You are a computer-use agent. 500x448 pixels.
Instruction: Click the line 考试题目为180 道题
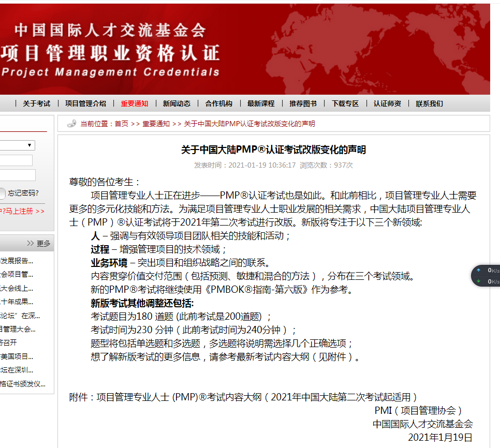click(181, 317)
